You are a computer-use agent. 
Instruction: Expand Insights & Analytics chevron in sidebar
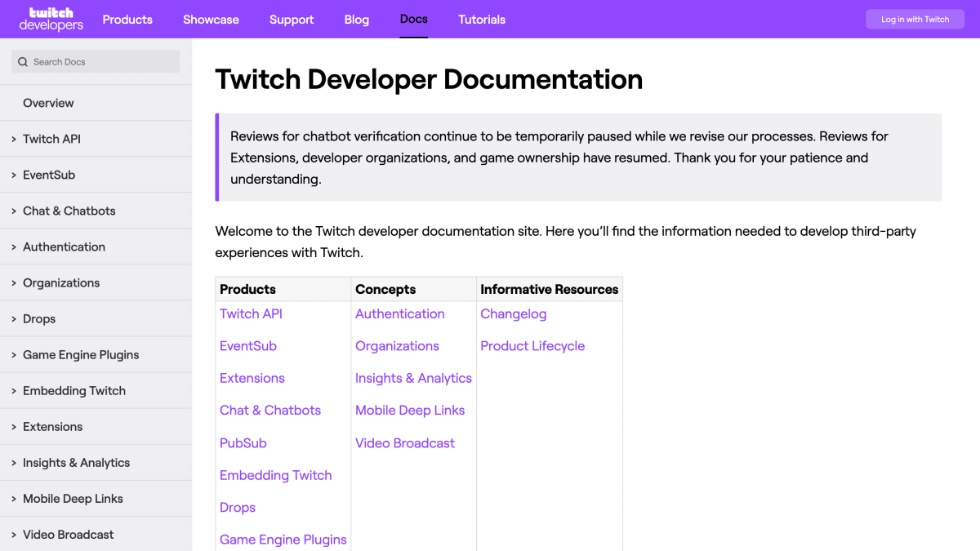pyautogui.click(x=14, y=462)
